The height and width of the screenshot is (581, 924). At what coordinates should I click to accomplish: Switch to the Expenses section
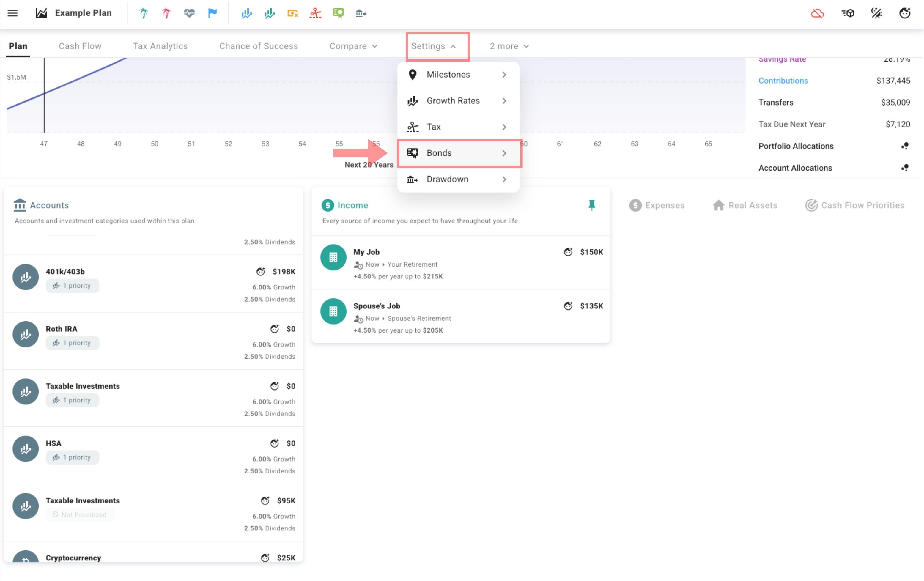point(657,205)
